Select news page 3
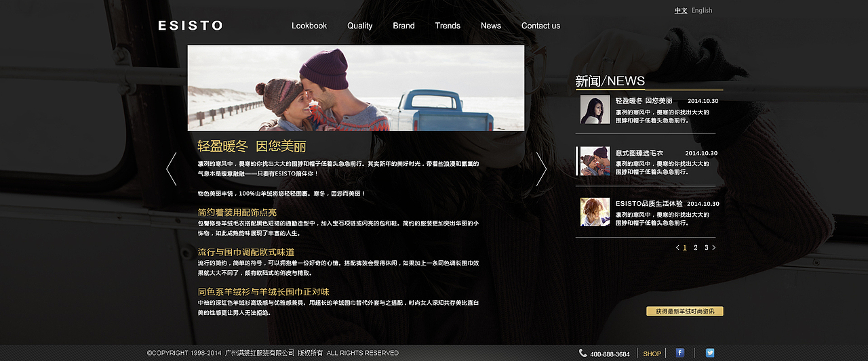868x361 pixels. 706,248
